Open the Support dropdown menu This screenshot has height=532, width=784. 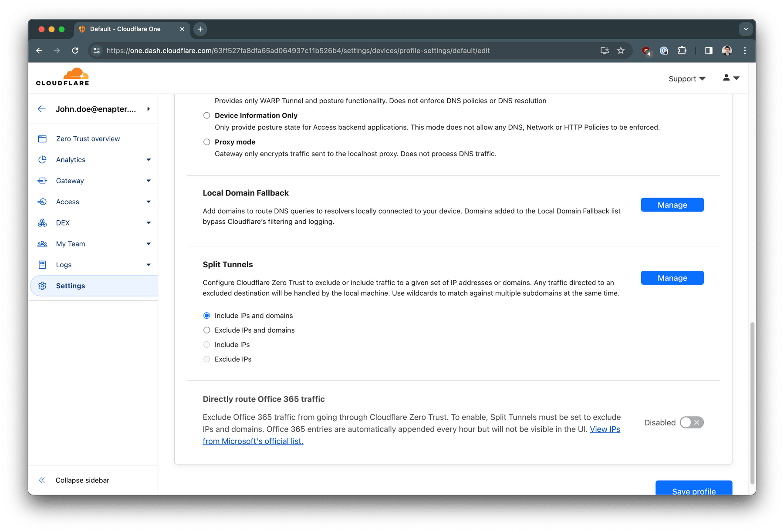coord(687,78)
